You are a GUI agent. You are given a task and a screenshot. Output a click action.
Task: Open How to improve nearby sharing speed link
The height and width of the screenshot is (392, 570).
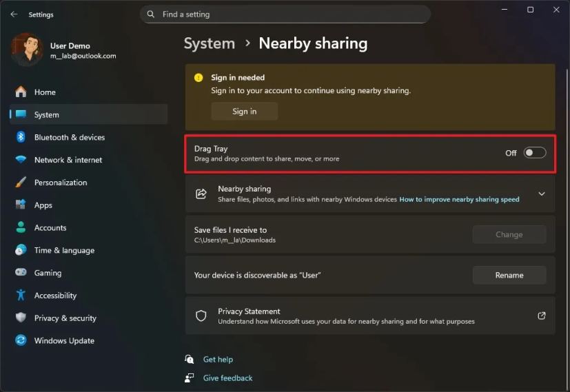point(459,200)
